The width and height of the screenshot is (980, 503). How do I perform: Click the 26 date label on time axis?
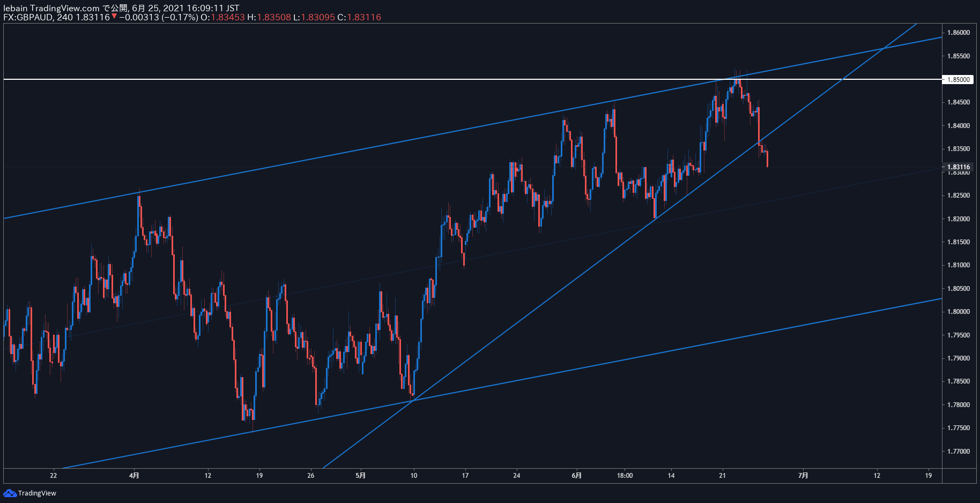click(311, 476)
